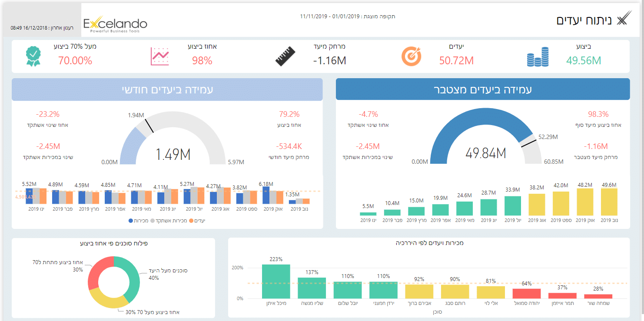Select the 223% bar for מיכל איתן

click(276, 281)
